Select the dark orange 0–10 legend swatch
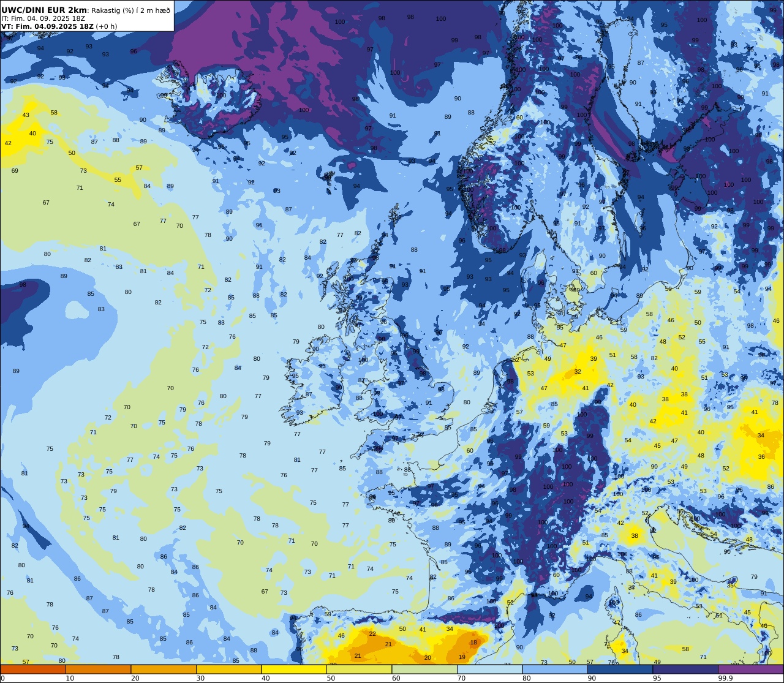Screen dimensions: 784x683 click(33, 669)
